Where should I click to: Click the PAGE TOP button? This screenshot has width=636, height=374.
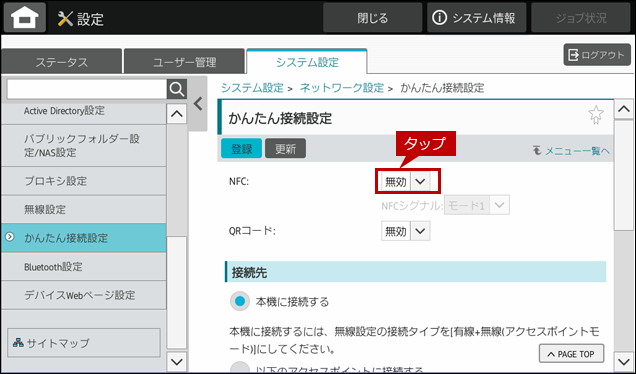pyautogui.click(x=571, y=354)
